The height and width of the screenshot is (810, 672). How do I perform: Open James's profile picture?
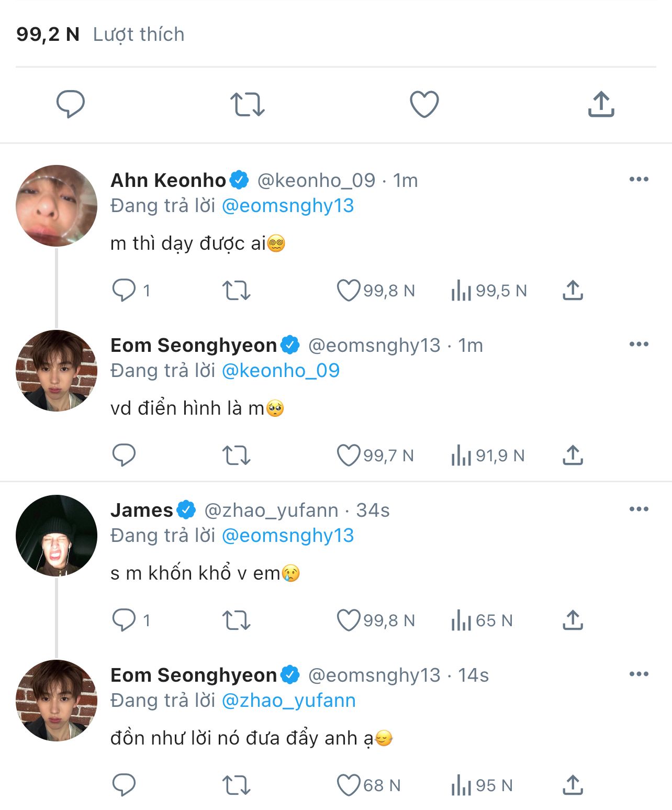[57, 535]
